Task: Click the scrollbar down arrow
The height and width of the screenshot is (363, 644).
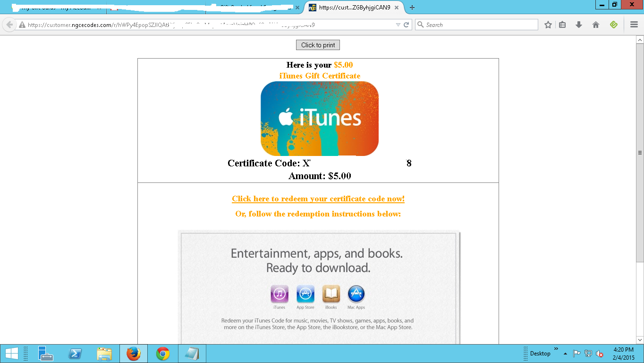Action: pyautogui.click(x=640, y=340)
